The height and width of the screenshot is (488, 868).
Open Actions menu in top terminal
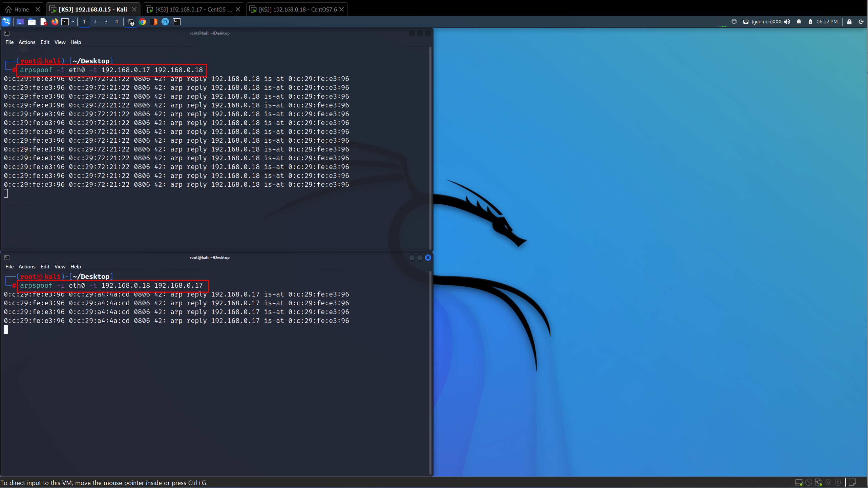pyautogui.click(x=27, y=42)
